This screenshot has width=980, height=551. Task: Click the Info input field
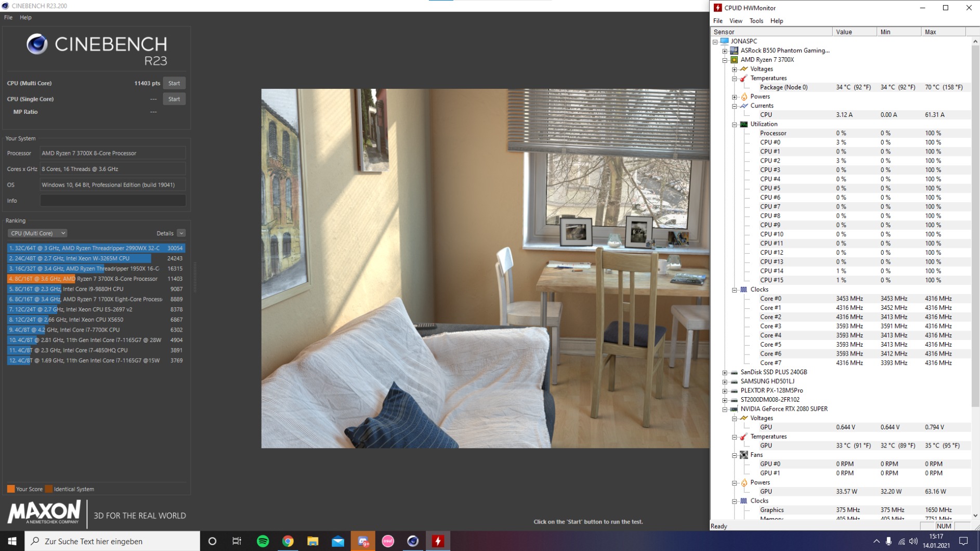(x=113, y=201)
